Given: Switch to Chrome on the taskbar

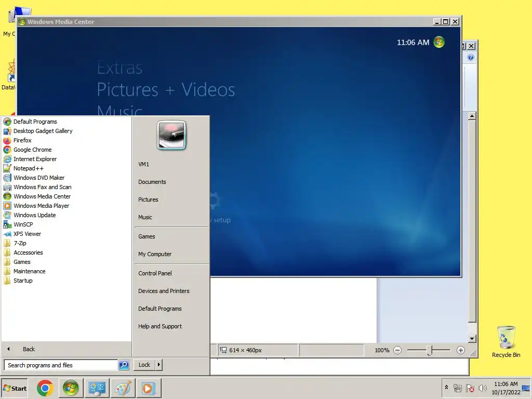Looking at the screenshot, I should 45,388.
